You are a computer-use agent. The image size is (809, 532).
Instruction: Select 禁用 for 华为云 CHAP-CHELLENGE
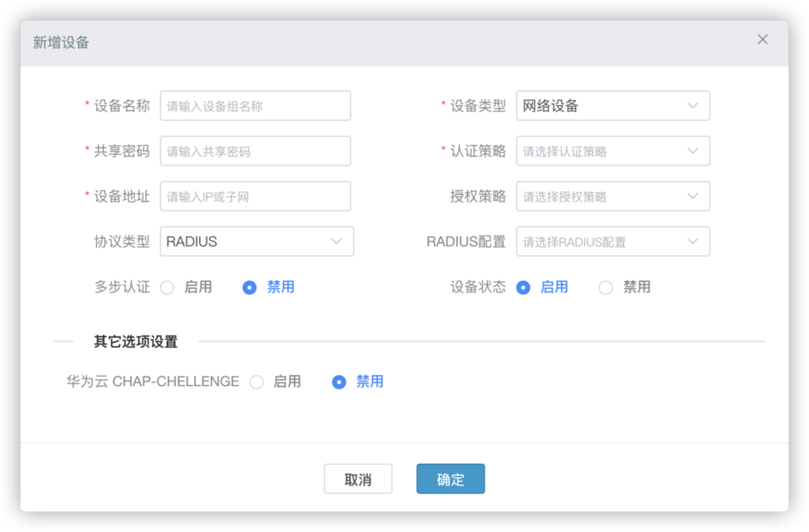(339, 382)
